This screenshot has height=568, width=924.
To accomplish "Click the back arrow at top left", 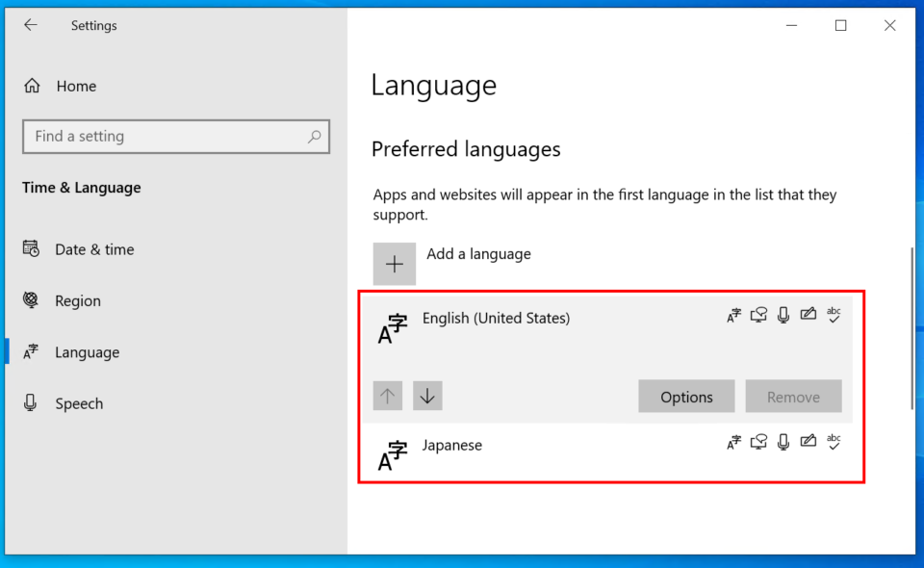I will pyautogui.click(x=31, y=25).
